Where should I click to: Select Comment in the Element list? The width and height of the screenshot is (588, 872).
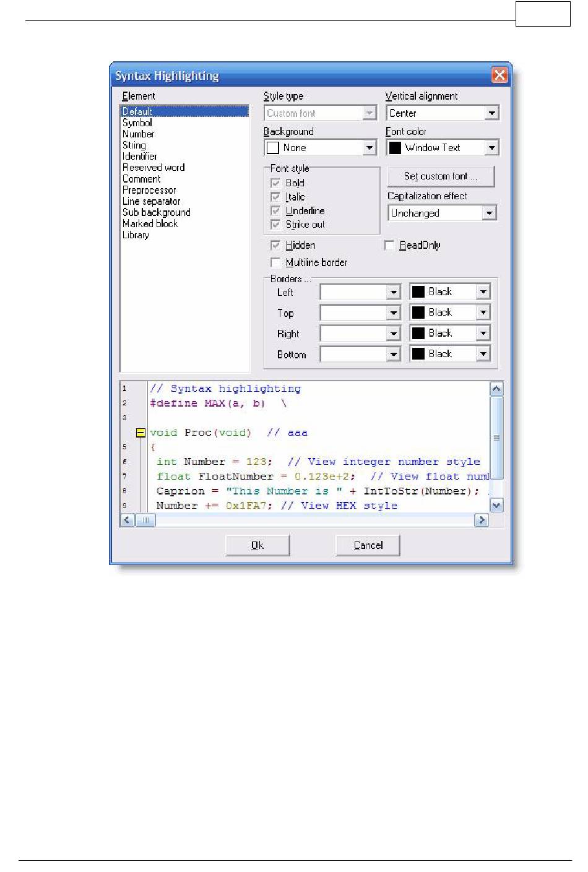click(142, 179)
